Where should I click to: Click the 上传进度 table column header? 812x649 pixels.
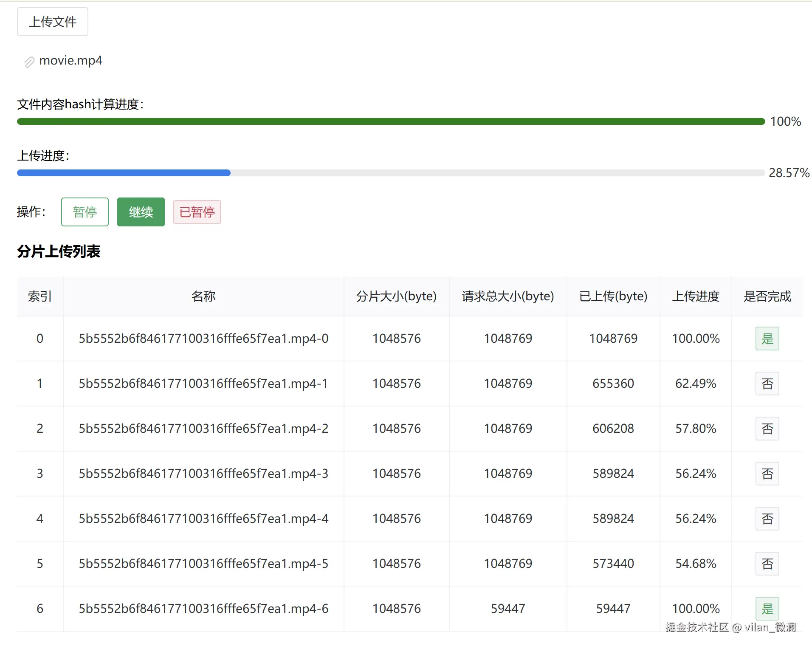pos(696,296)
